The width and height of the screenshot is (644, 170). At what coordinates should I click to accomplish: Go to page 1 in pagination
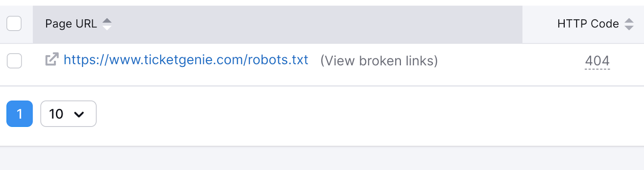20,114
